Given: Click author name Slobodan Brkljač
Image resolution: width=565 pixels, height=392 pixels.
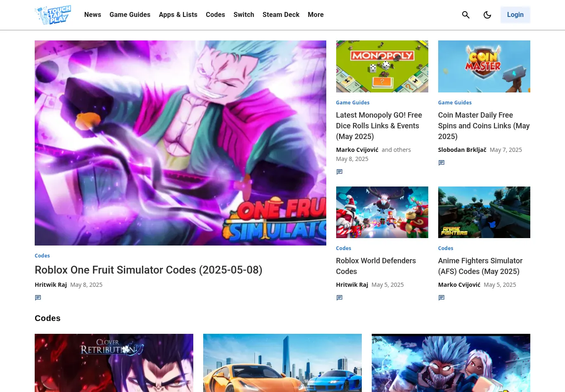Looking at the screenshot, I should tap(462, 150).
